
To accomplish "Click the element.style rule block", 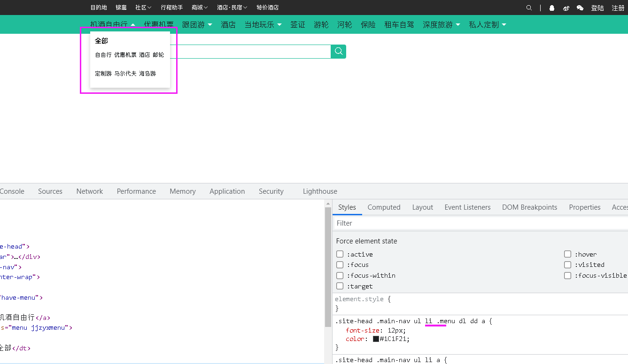I will pyautogui.click(x=480, y=304).
